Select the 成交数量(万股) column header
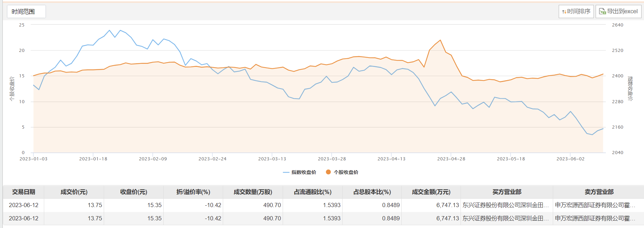The image size is (644, 228). (x=253, y=192)
